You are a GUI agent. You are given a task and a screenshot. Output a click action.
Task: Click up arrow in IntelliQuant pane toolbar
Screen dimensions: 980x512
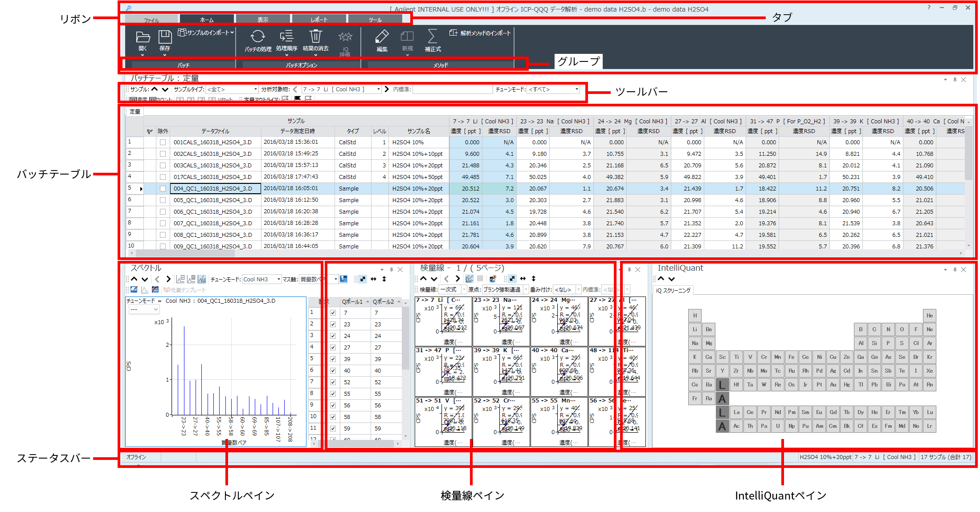[661, 279]
